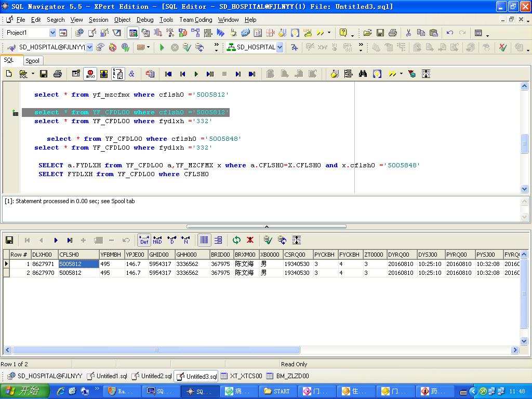Viewport: 532px width, 399px height.
Task: Click the cut scissors icon in the main toolbar
Action: [x=408, y=33]
